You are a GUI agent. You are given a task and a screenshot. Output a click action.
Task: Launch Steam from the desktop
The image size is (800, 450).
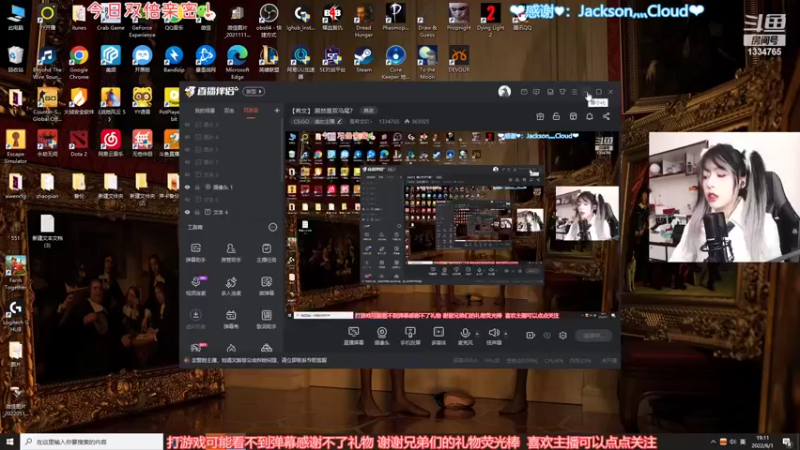pos(364,60)
